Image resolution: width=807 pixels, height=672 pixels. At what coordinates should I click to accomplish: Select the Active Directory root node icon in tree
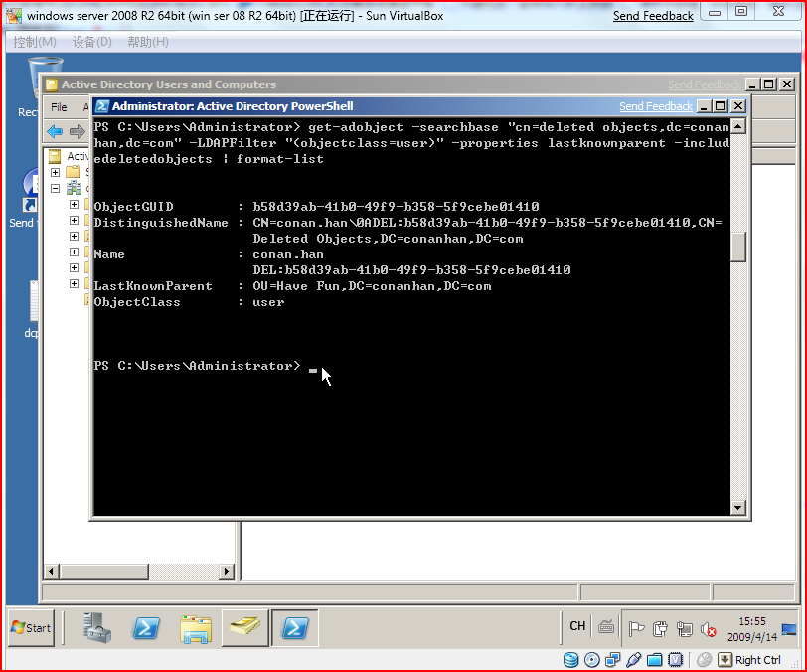click(55, 156)
